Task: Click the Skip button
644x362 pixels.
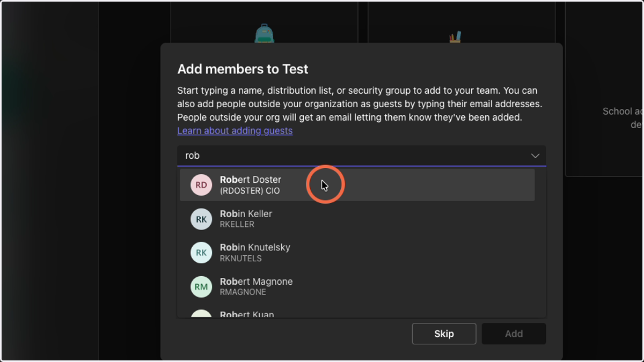Action: point(444,334)
